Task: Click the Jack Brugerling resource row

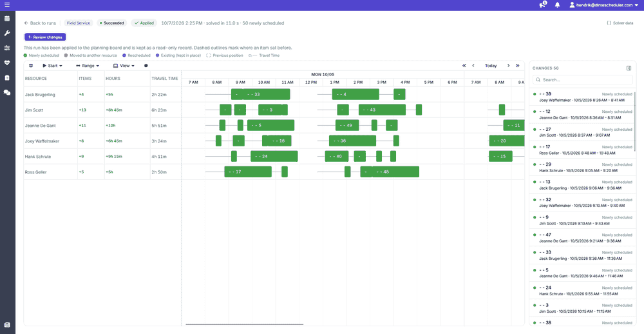Action: 102,94
